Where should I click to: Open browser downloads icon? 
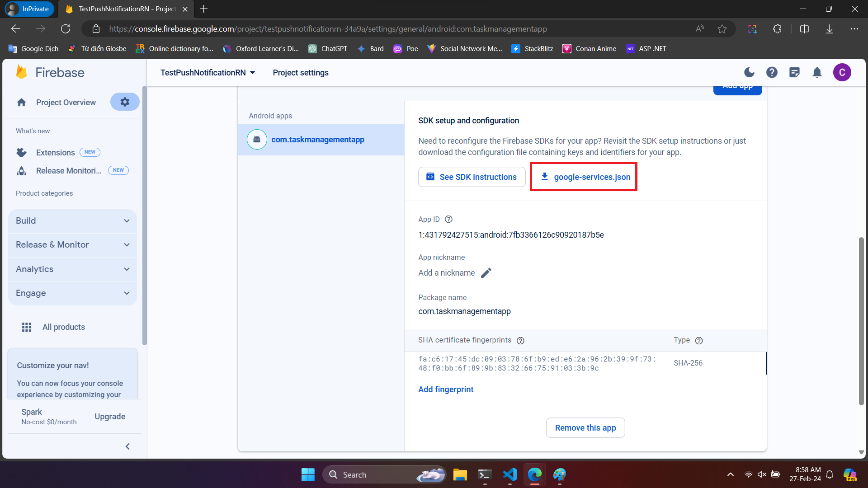(830, 29)
